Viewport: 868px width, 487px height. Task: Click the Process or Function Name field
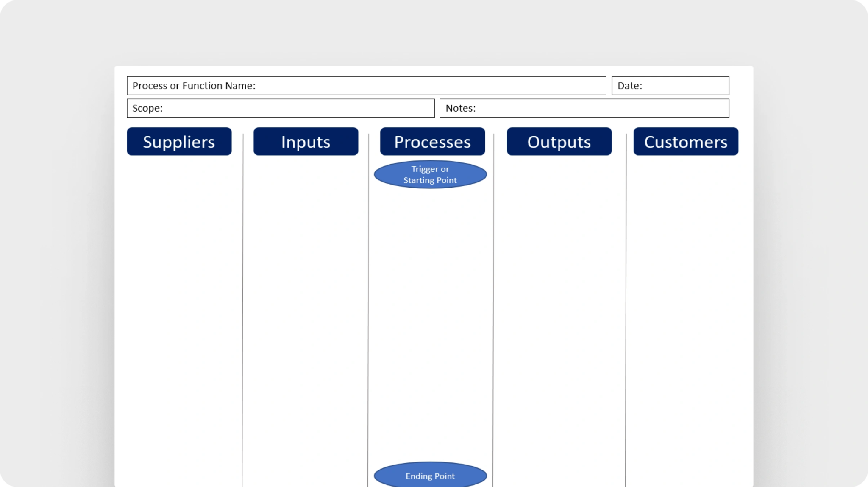coord(366,86)
